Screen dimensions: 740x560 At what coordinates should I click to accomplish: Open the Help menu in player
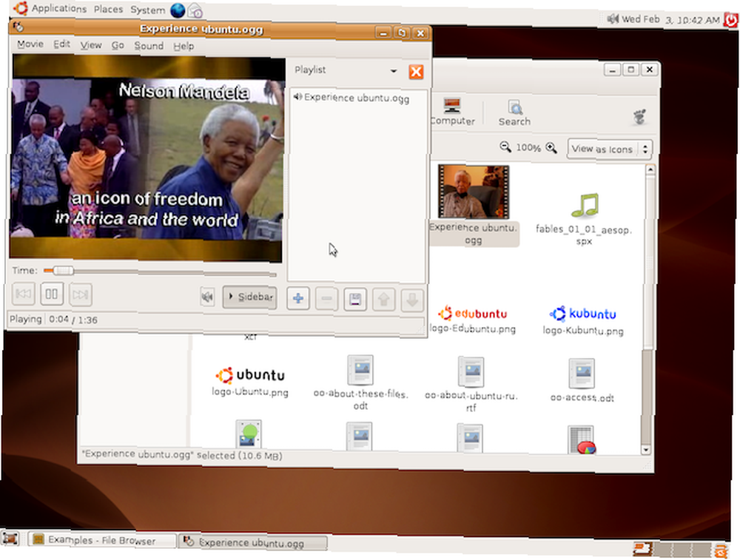pos(184,46)
